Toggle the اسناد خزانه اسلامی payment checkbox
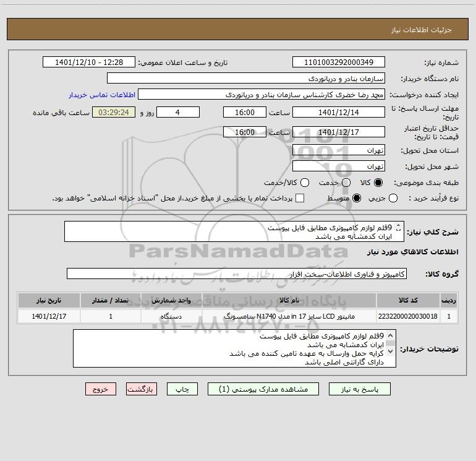Image resolution: width=476 pixels, height=461 pixels. pos(300,198)
